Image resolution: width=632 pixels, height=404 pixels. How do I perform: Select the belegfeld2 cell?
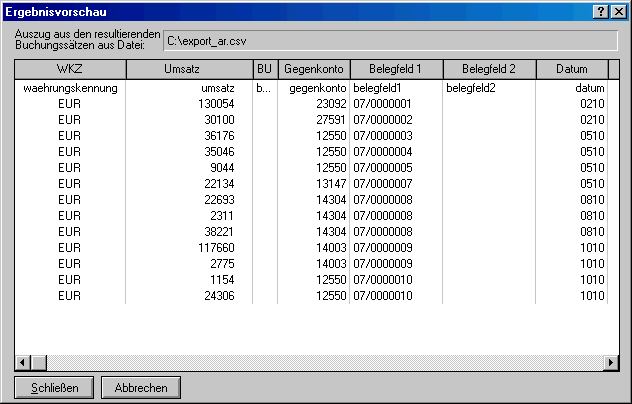tap(471, 88)
